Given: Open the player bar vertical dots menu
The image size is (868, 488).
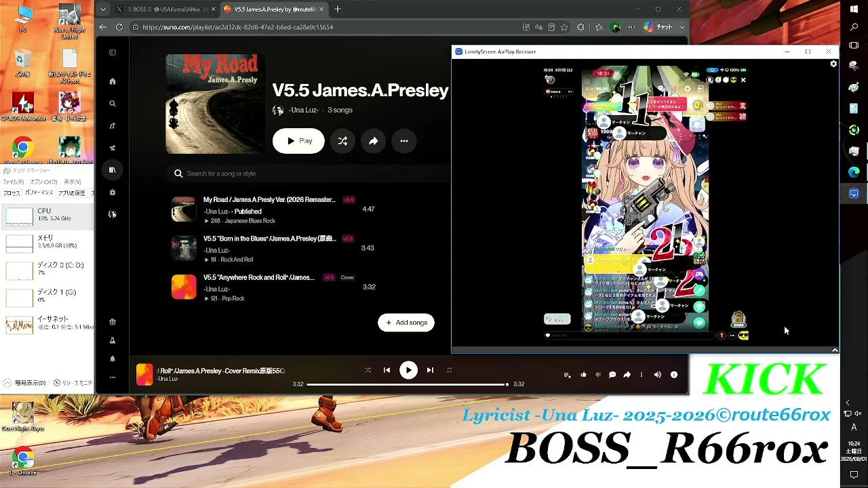Looking at the screenshot, I should [642, 375].
